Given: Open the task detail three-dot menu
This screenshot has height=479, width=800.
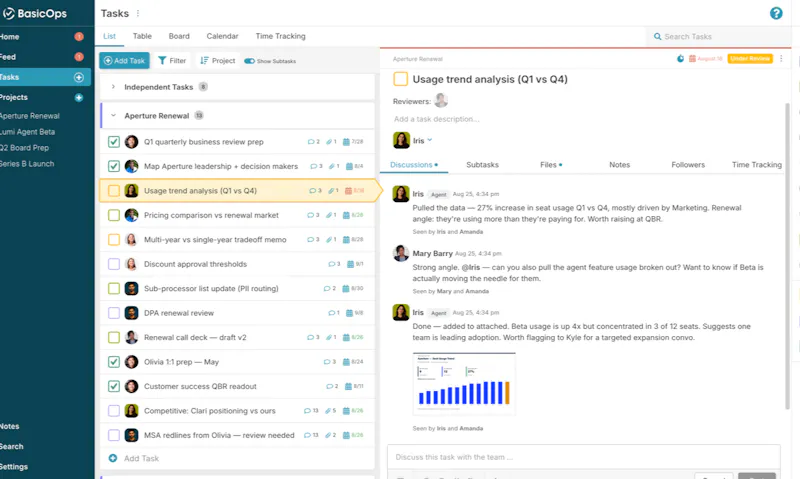Looking at the screenshot, I should [x=781, y=59].
